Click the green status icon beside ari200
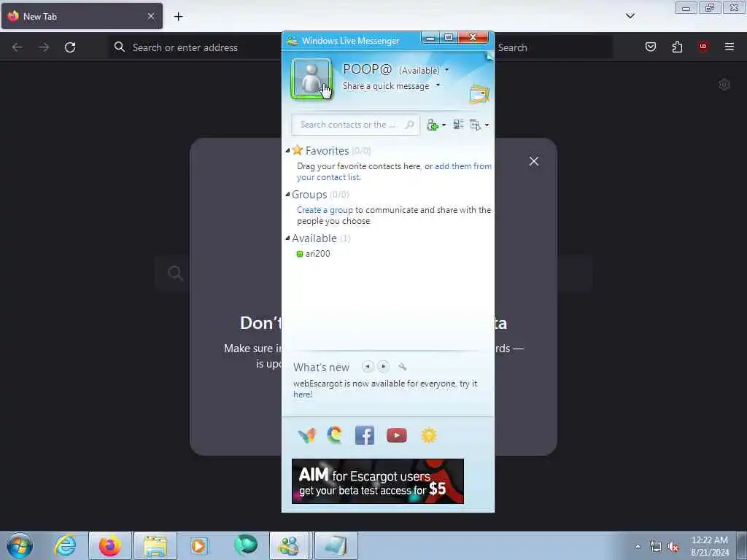747x560 pixels. pyautogui.click(x=300, y=254)
